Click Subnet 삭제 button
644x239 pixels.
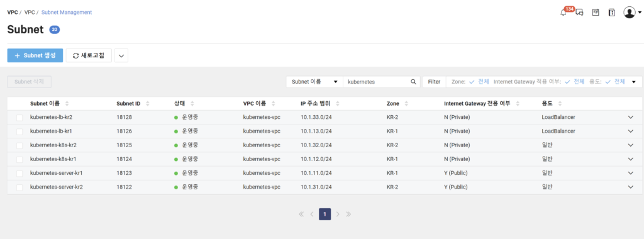(x=29, y=82)
